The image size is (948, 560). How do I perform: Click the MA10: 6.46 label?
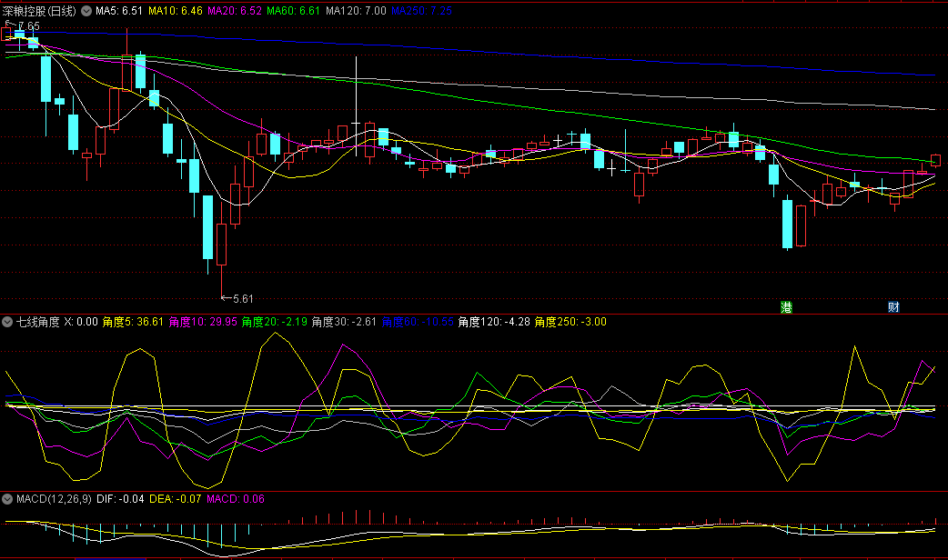[x=176, y=11]
